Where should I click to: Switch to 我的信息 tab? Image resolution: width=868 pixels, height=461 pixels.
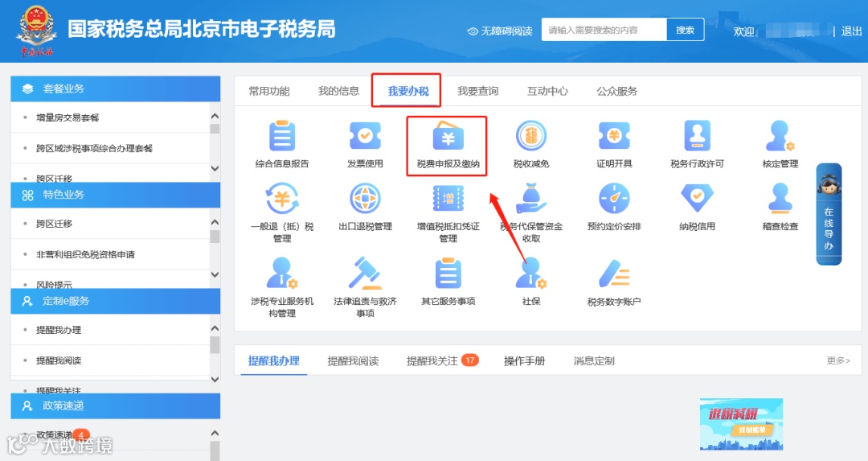339,91
